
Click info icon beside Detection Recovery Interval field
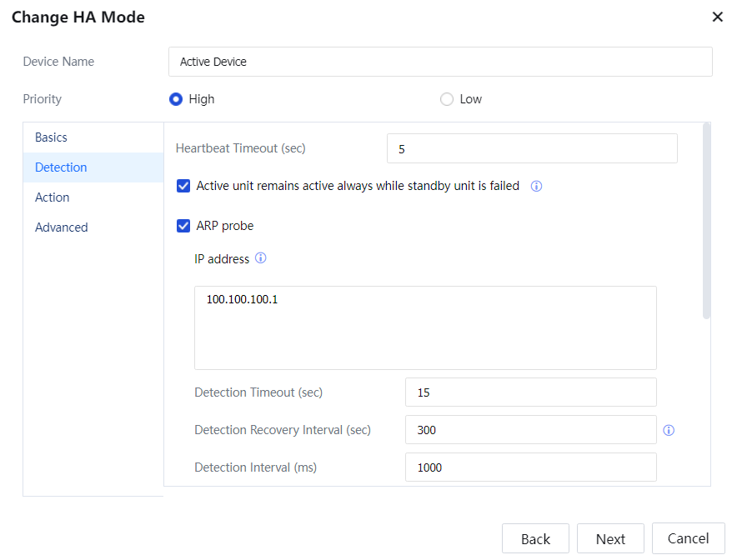click(x=668, y=431)
